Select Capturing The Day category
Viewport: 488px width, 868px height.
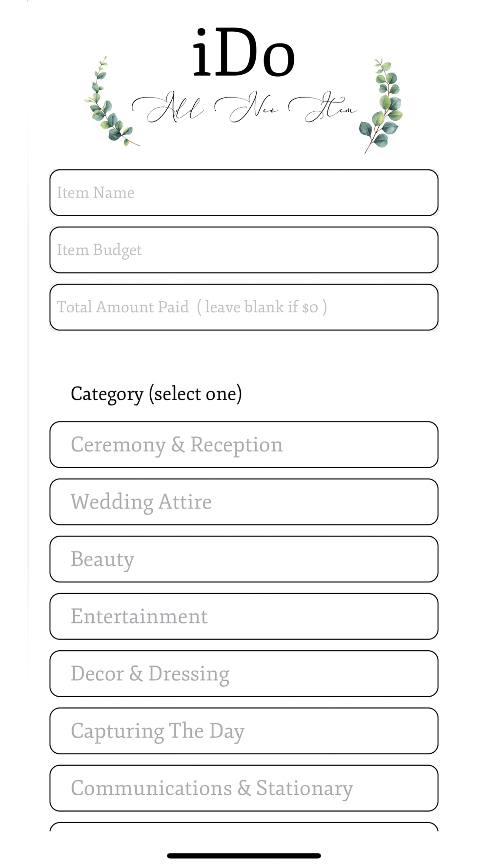[244, 731]
